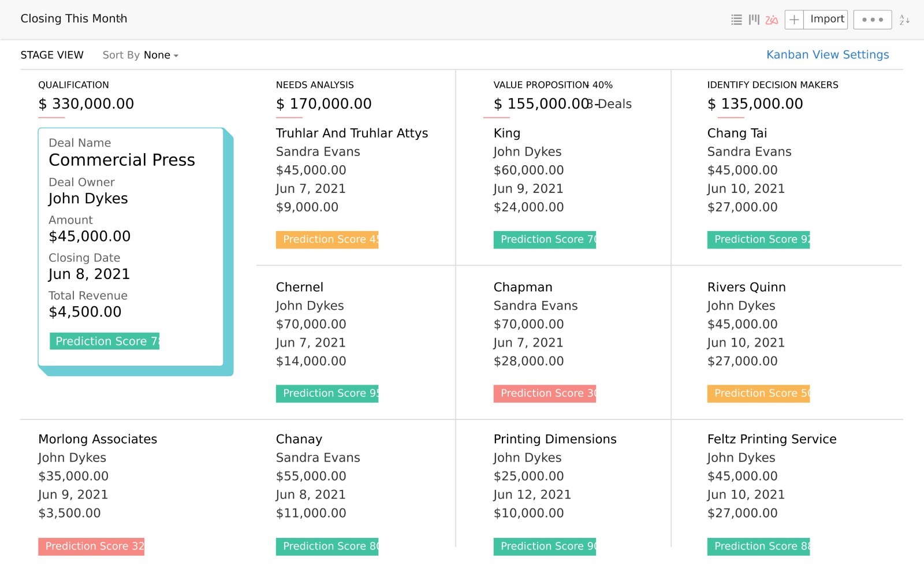
Task: Click the $14,000.00 revenue on Chernel
Action: click(x=311, y=361)
